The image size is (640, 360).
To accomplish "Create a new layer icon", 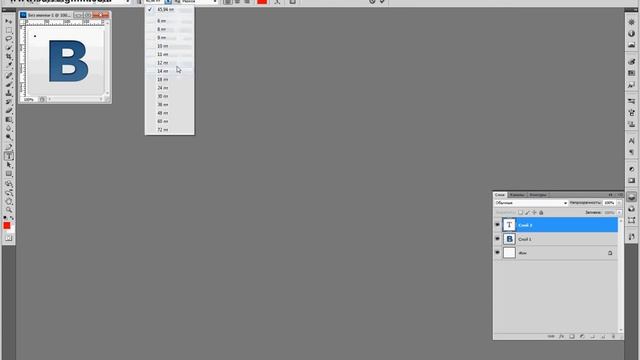I will tap(603, 336).
